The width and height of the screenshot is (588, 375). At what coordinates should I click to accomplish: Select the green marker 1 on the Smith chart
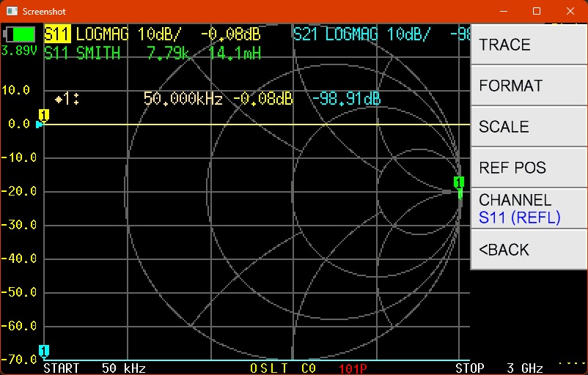click(459, 182)
